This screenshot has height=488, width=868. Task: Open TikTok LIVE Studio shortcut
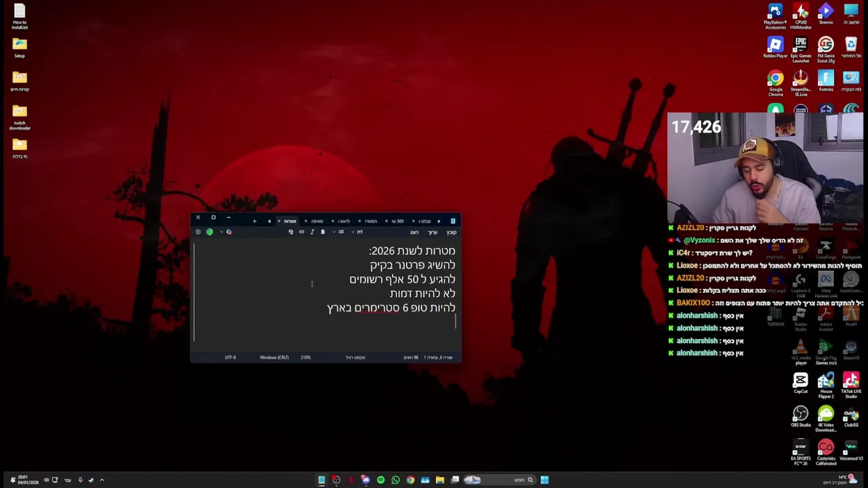click(851, 384)
